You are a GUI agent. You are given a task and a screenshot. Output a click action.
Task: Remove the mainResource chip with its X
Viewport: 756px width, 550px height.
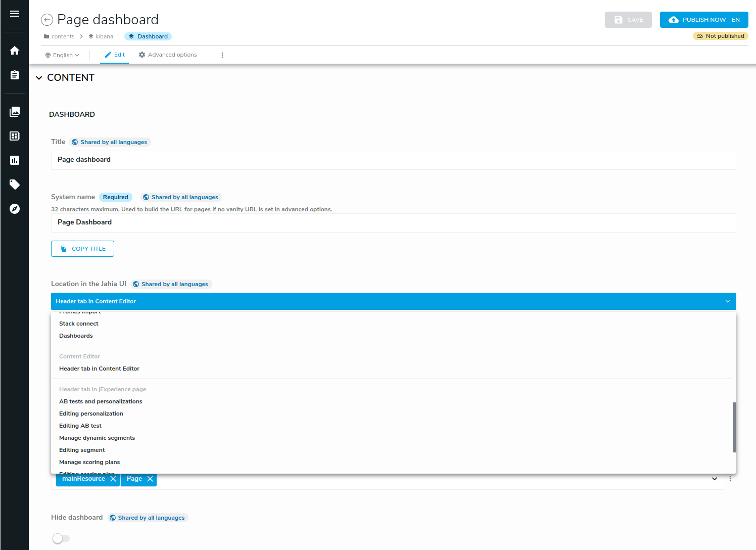[113, 478]
